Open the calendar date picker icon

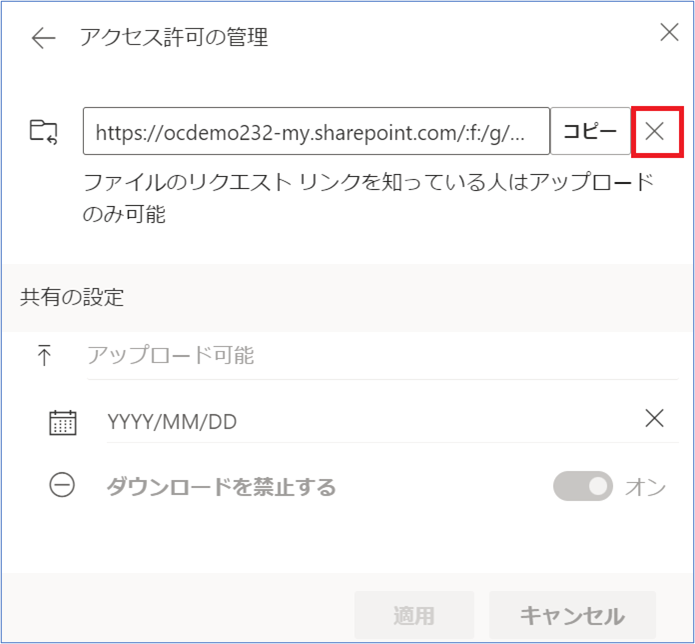click(62, 421)
